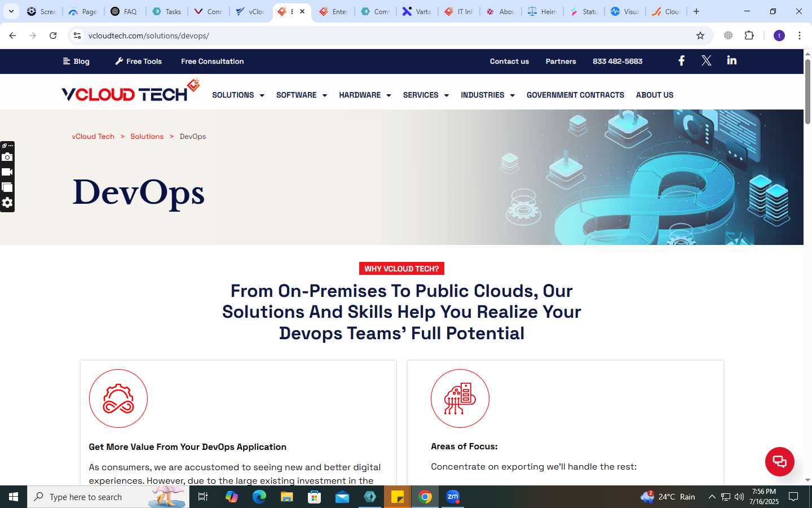The image size is (812, 508).
Task: Click the settings gear in side widget
Action: [7, 203]
